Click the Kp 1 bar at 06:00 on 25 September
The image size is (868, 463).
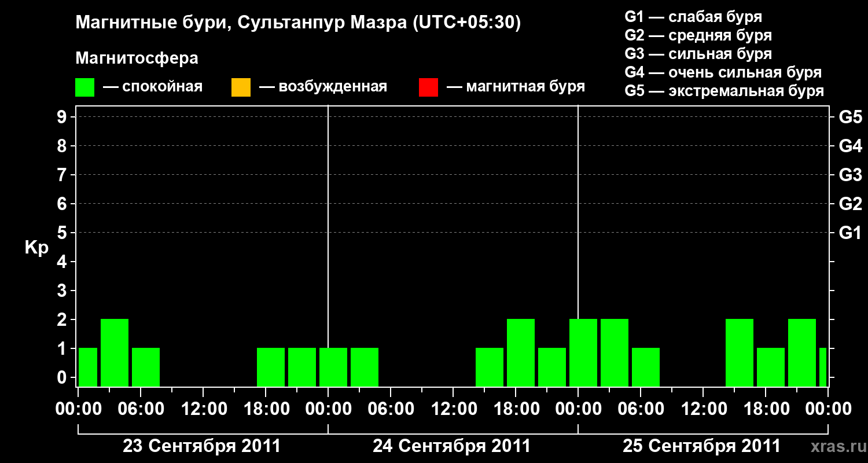point(646,367)
